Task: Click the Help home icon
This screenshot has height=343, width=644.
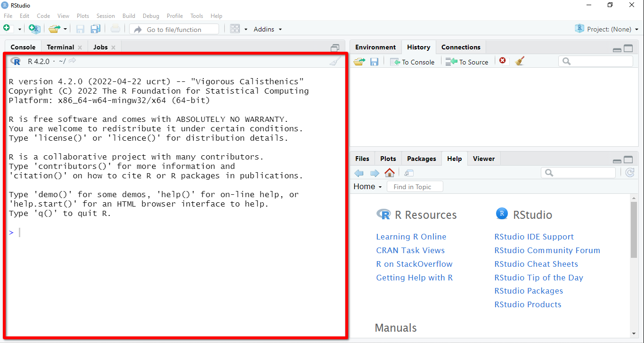Action: coord(390,173)
